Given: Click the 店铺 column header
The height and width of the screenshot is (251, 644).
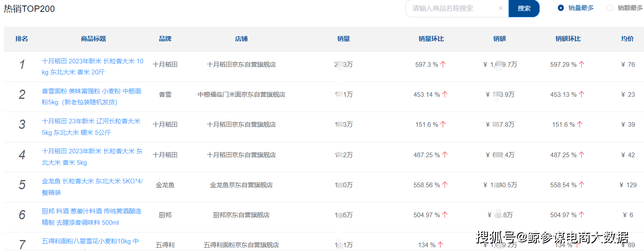Looking at the screenshot, I should point(241,39).
